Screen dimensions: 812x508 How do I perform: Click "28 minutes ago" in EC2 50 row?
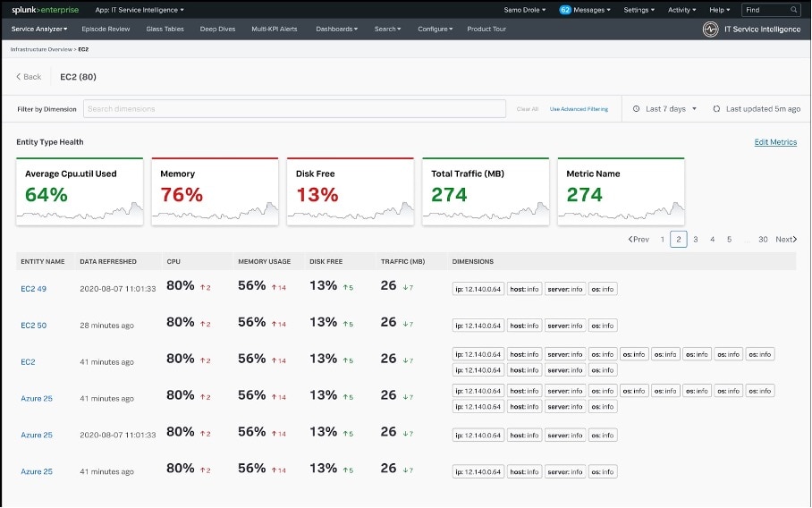106,326
